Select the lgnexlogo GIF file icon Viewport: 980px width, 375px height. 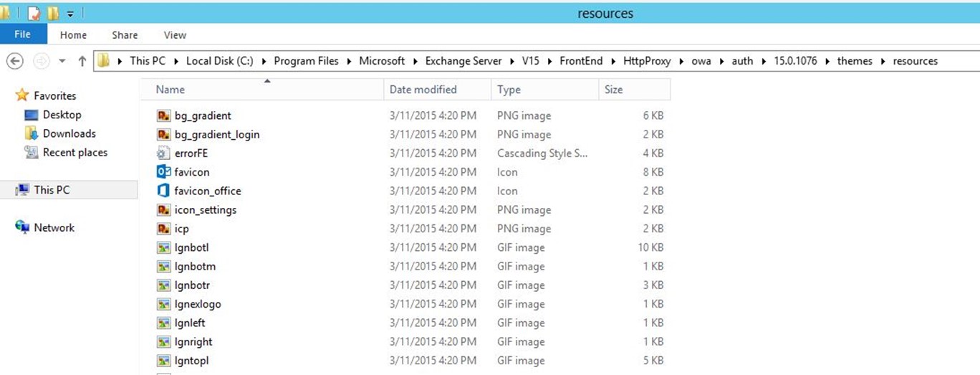click(163, 304)
